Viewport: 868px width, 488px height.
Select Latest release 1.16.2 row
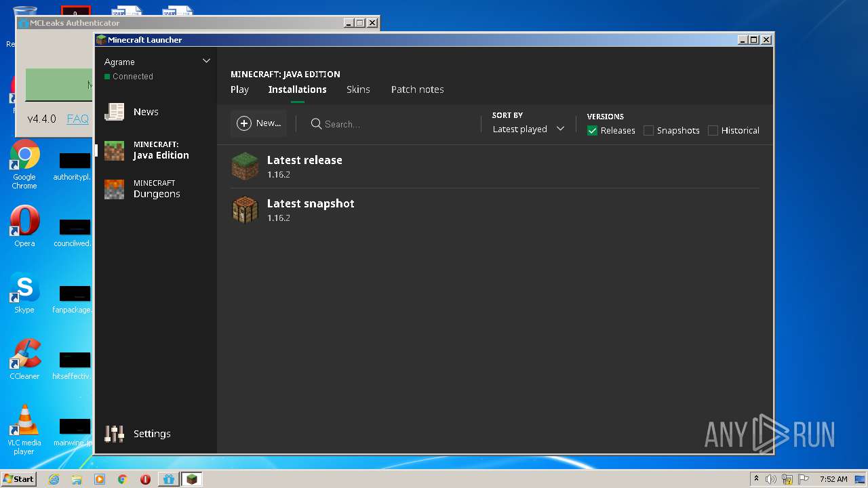click(495, 166)
